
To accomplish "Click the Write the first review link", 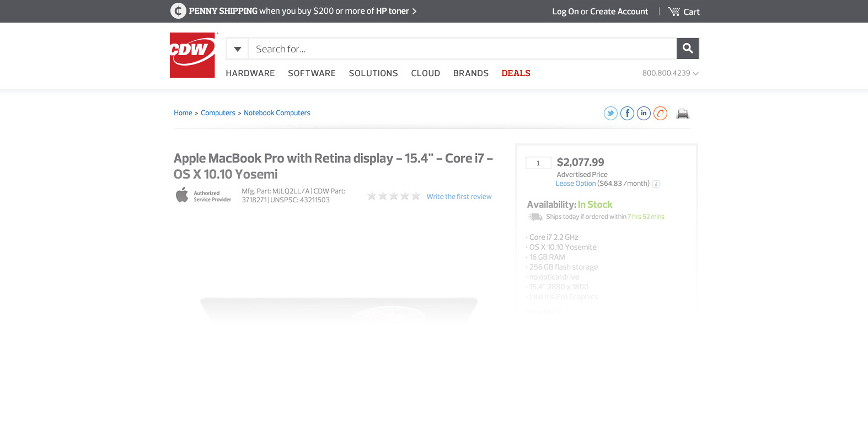I will [x=459, y=197].
